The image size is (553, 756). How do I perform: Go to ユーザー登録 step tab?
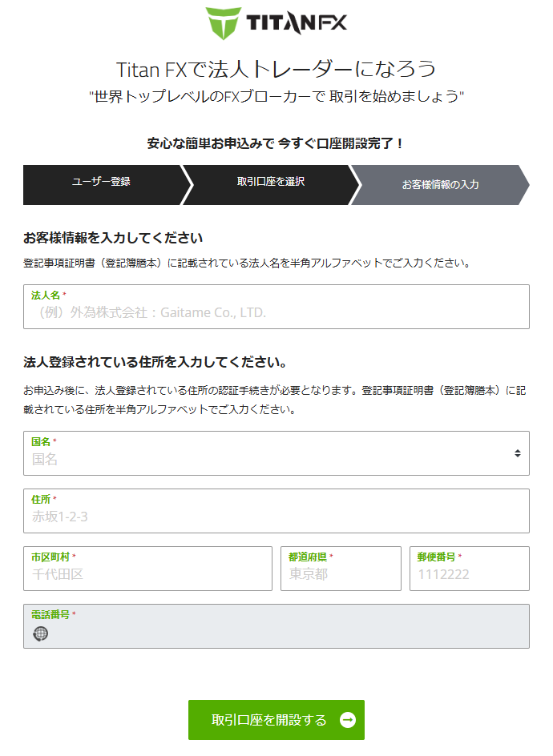coord(103,185)
